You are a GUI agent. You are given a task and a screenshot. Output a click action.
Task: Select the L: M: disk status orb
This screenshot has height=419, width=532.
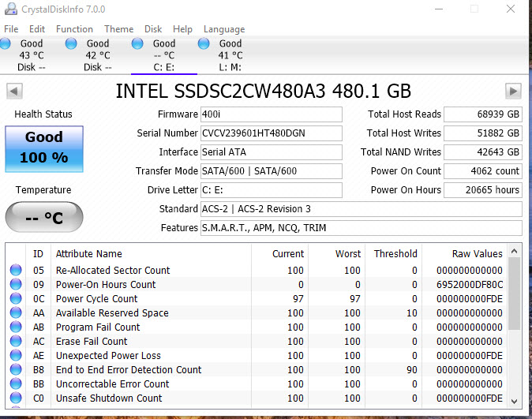point(204,44)
